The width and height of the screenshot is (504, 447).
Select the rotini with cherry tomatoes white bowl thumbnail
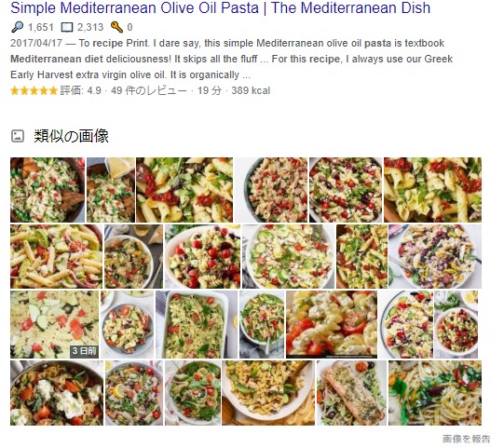[202, 256]
